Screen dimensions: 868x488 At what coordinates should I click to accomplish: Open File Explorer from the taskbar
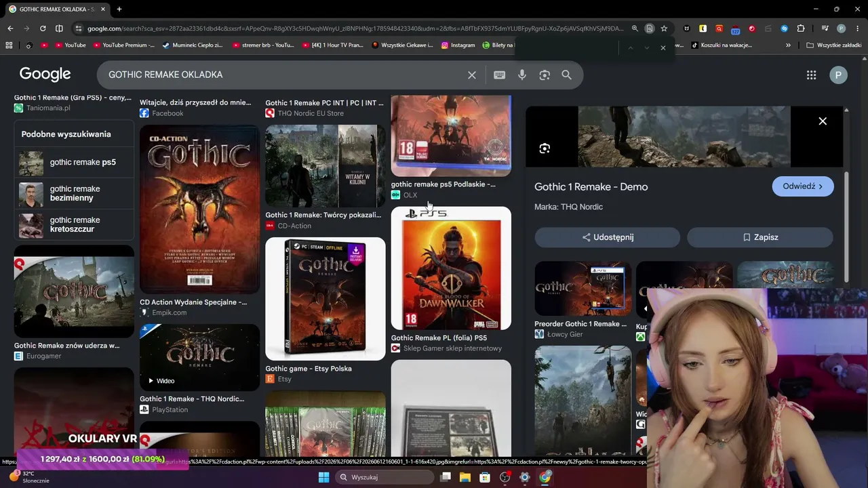[x=465, y=477]
